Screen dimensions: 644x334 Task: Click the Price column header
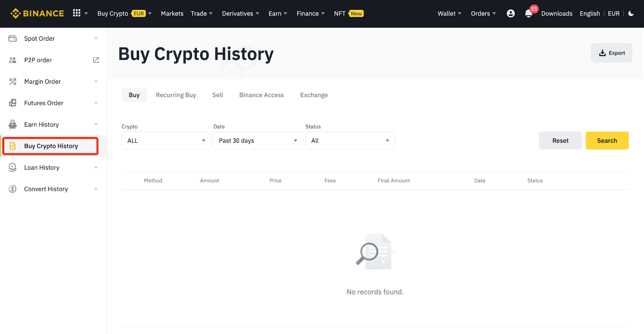point(275,180)
